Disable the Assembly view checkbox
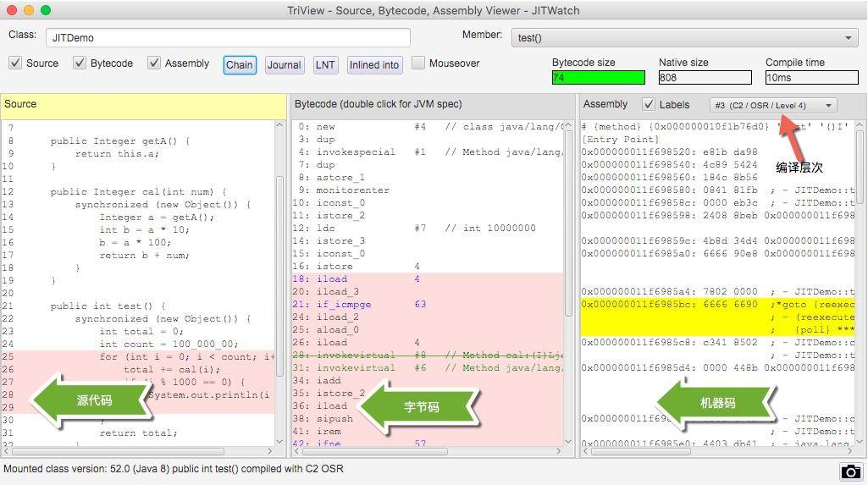 (154, 63)
